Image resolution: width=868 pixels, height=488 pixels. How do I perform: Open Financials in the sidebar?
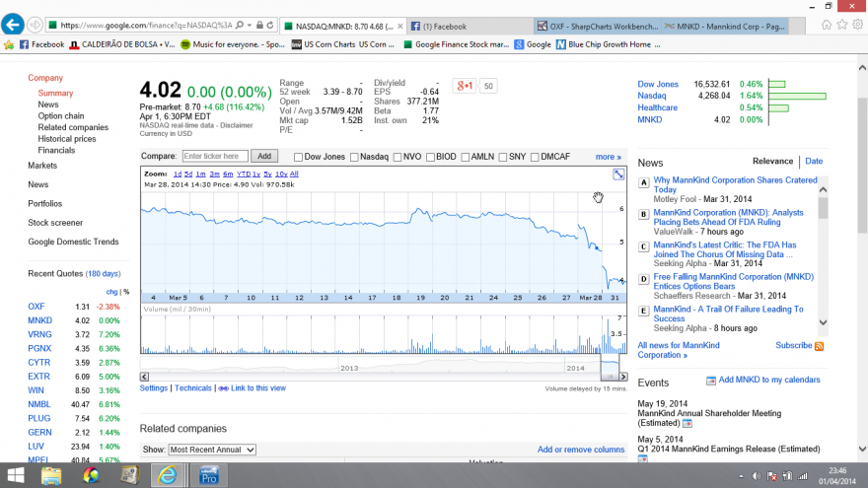point(56,150)
